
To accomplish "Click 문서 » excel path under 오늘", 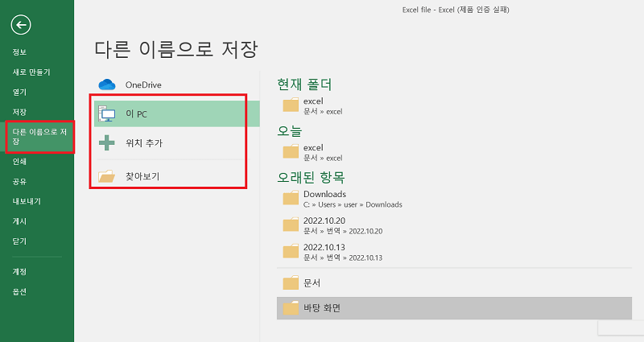I will coord(323,158).
